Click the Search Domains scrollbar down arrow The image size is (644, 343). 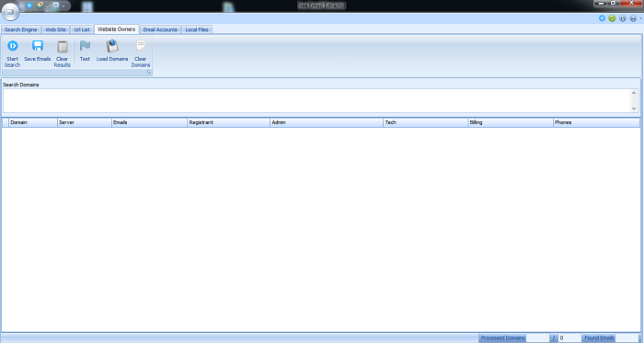634,109
